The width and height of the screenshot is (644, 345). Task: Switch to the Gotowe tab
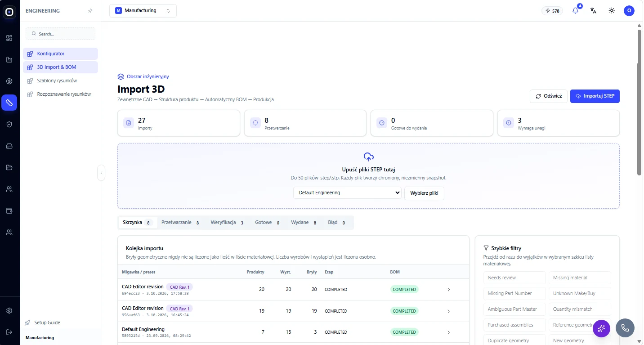[x=268, y=223]
